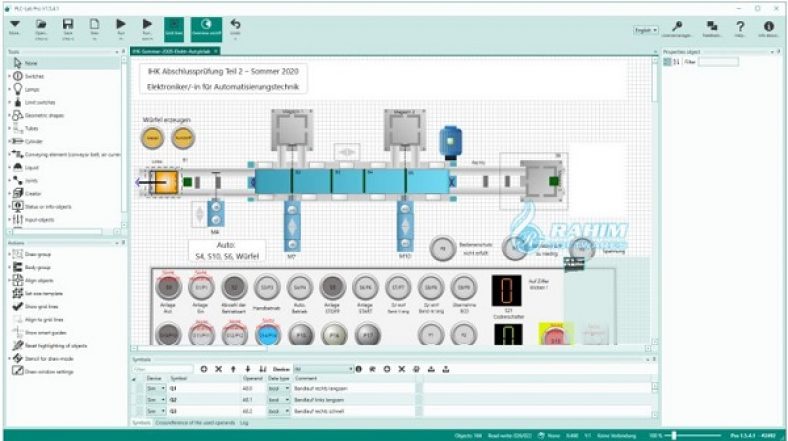Click the blue illuminated push button
788x441 pixels.
click(268, 335)
